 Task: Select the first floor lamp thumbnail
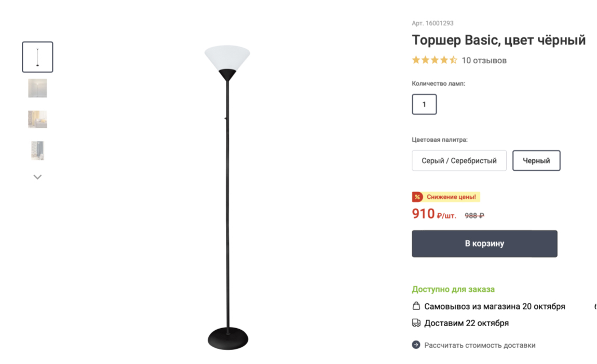click(37, 57)
